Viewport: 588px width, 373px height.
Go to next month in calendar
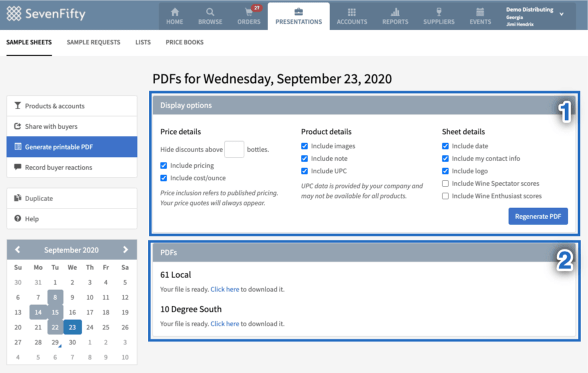(125, 250)
